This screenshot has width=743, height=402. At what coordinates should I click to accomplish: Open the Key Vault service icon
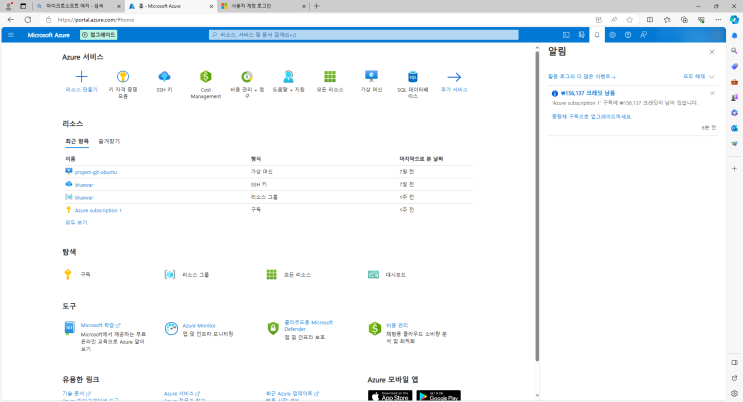click(123, 76)
